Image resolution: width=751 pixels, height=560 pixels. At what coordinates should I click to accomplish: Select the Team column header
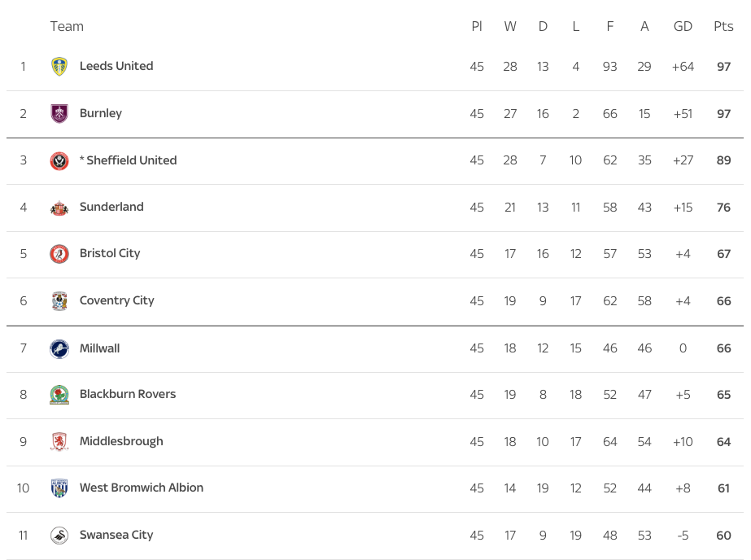point(67,26)
